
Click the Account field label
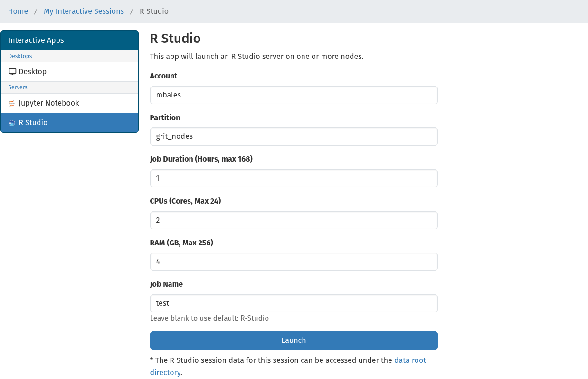(163, 76)
